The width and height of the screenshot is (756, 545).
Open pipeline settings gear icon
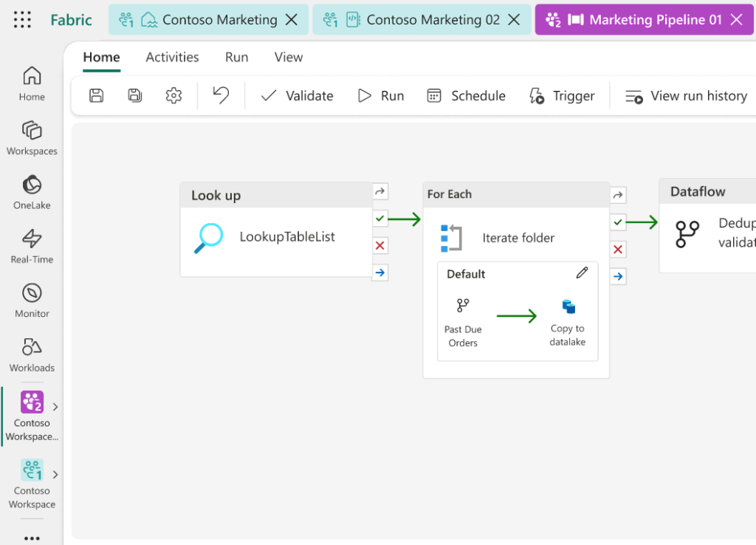point(173,95)
